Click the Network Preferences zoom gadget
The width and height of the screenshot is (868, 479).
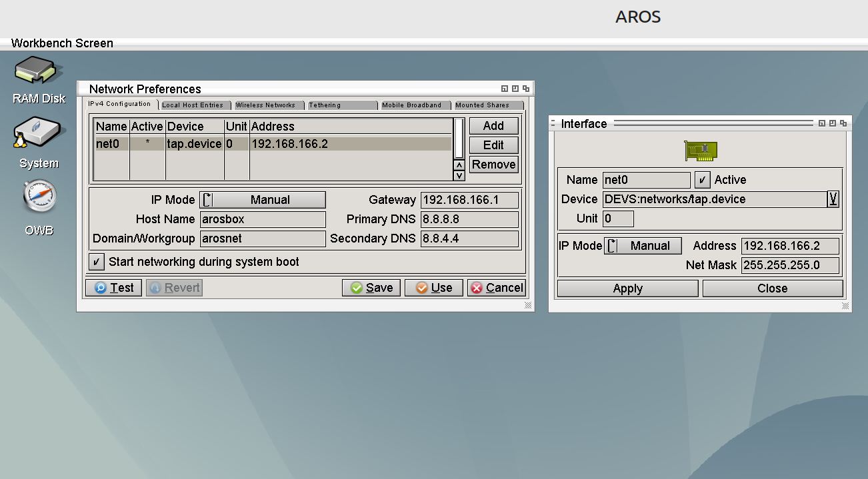pos(515,89)
